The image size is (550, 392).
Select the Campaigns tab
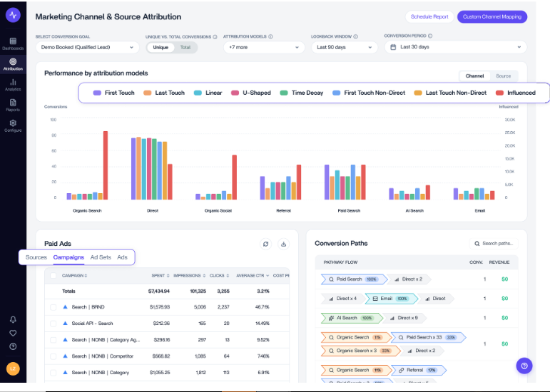68,257
